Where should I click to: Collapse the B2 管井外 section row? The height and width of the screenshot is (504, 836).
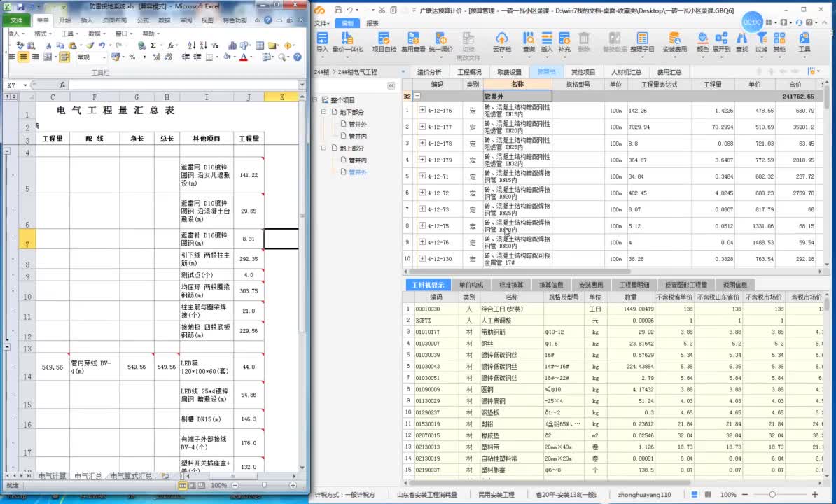[417, 97]
